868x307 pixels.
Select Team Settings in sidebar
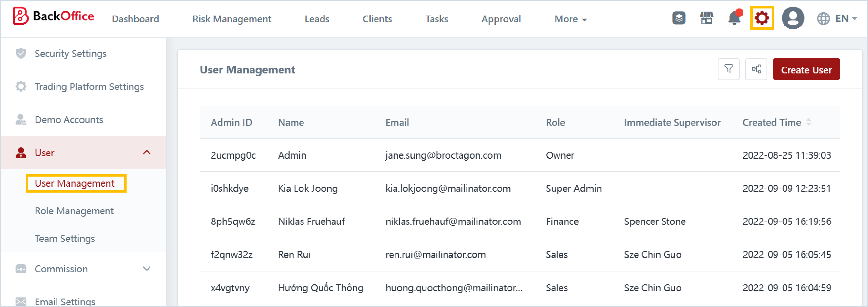pos(65,239)
